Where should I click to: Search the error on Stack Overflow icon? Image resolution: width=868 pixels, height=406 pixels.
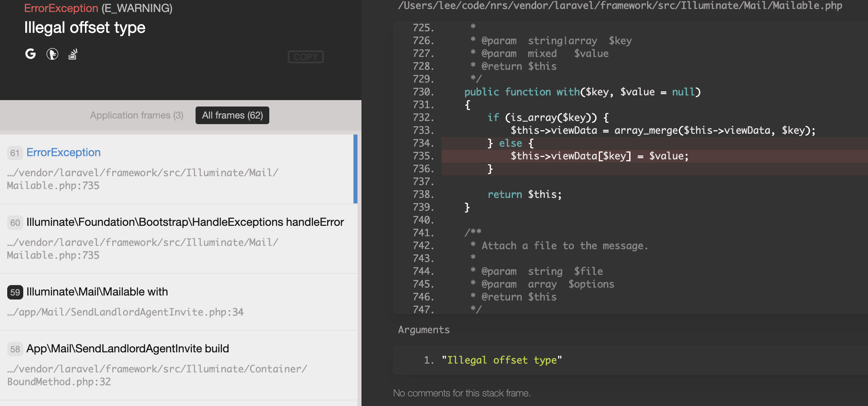(x=73, y=54)
